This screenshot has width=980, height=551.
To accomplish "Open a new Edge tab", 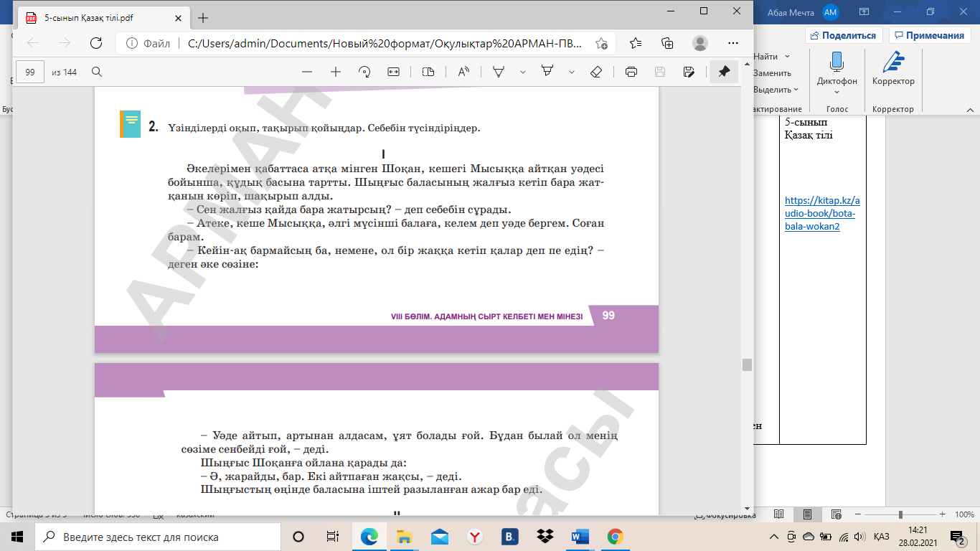I will pyautogui.click(x=203, y=18).
